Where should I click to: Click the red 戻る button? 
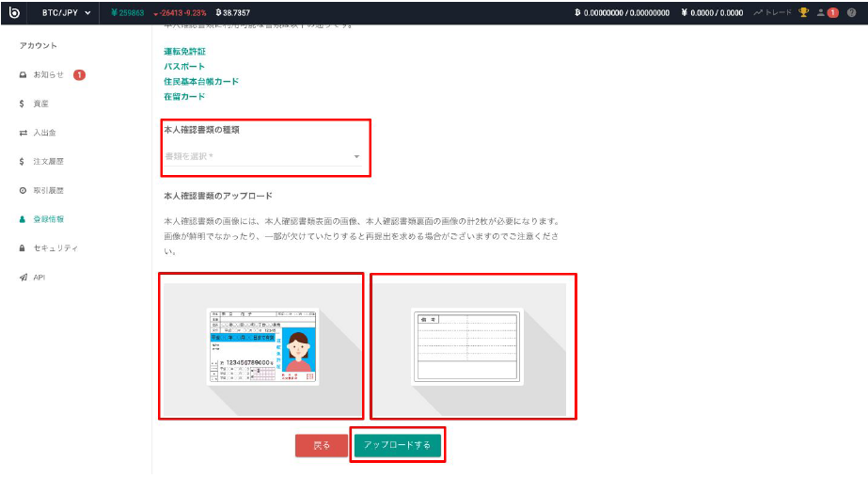click(x=322, y=445)
